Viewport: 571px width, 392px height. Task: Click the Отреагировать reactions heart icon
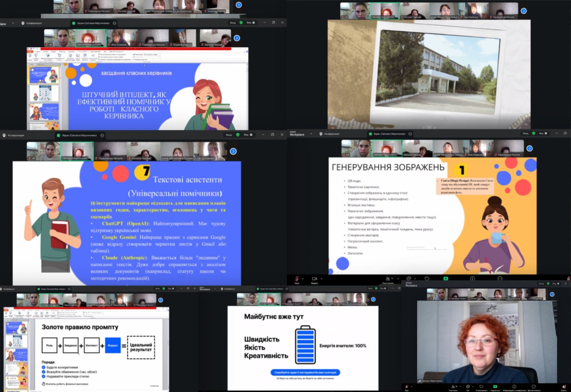pyautogui.click(x=481, y=387)
